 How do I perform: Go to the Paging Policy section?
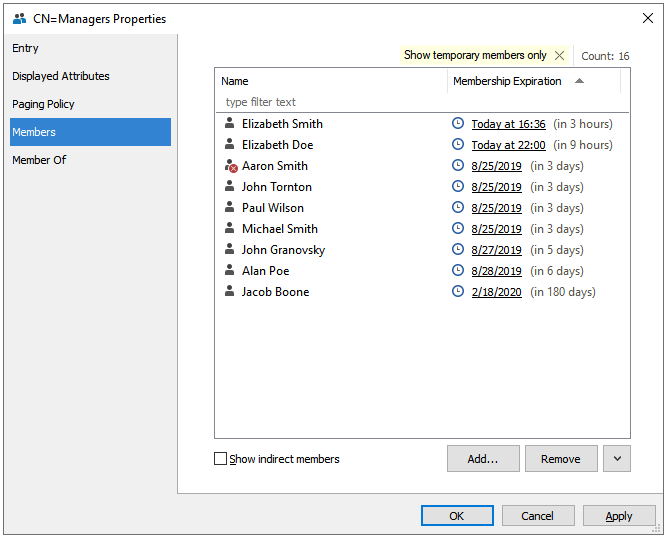pos(43,104)
